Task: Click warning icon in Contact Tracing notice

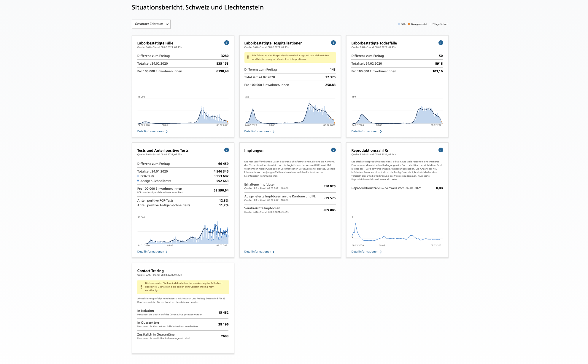Action: tap(141, 287)
